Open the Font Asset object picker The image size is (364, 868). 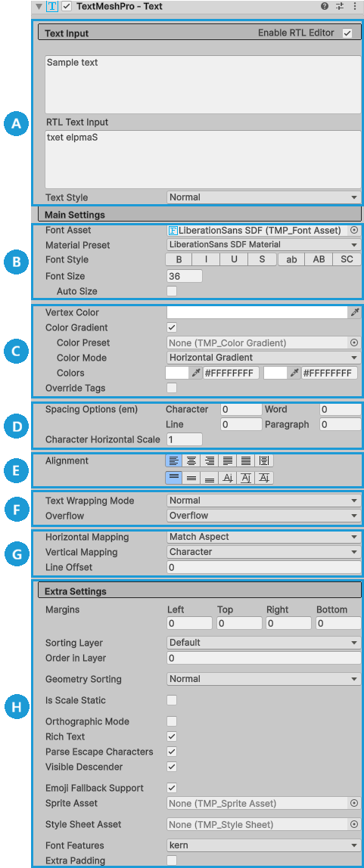coord(355,231)
